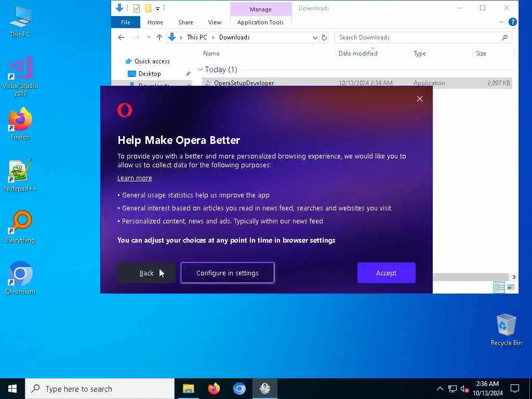This screenshot has width=532, height=399.
Task: Sort by Name column header
Action: click(211, 54)
